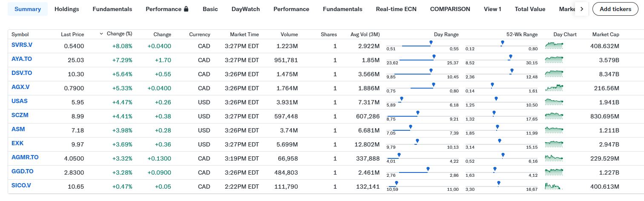
Task: Click AYA.TO day range marker
Action: [x=434, y=56]
